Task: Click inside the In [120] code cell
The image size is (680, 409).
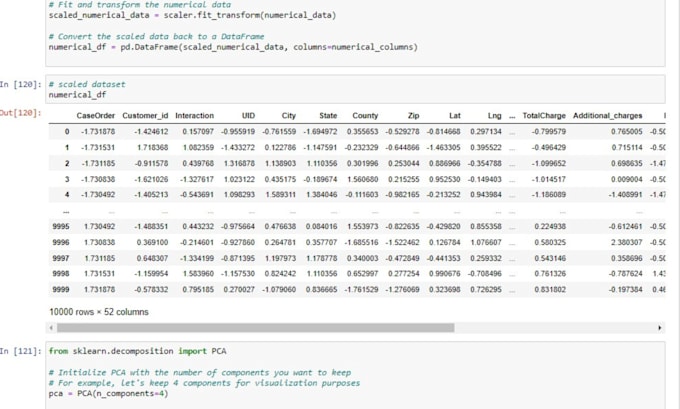Action: tap(355, 89)
